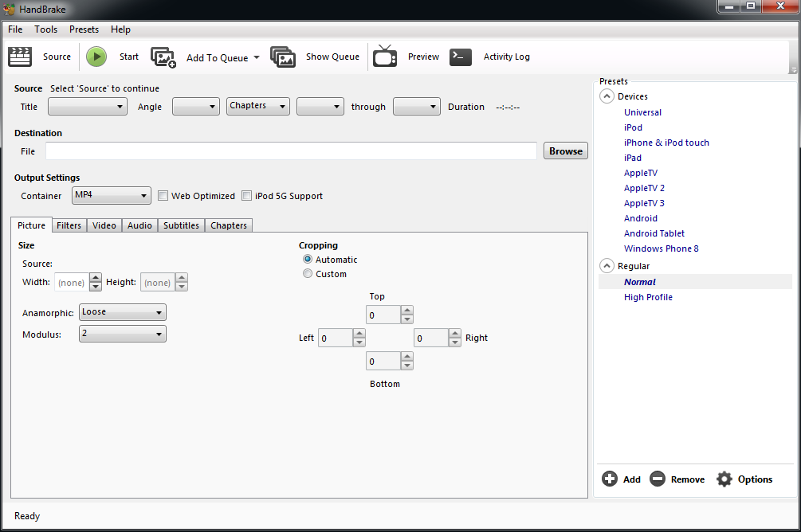Select the Normal preset
Screen dimensions: 801x532
coord(639,282)
